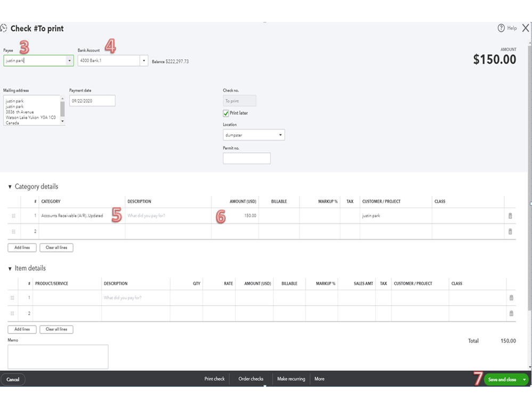Click Order checks in footer

(251, 379)
